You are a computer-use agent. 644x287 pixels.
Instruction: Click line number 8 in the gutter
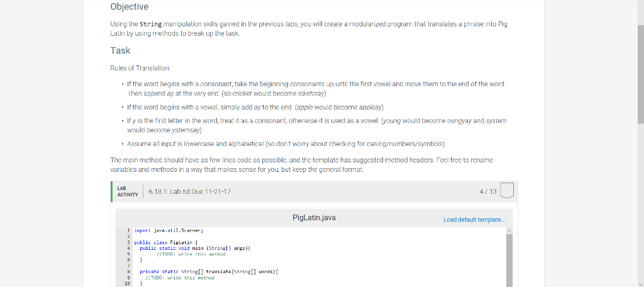(x=127, y=271)
